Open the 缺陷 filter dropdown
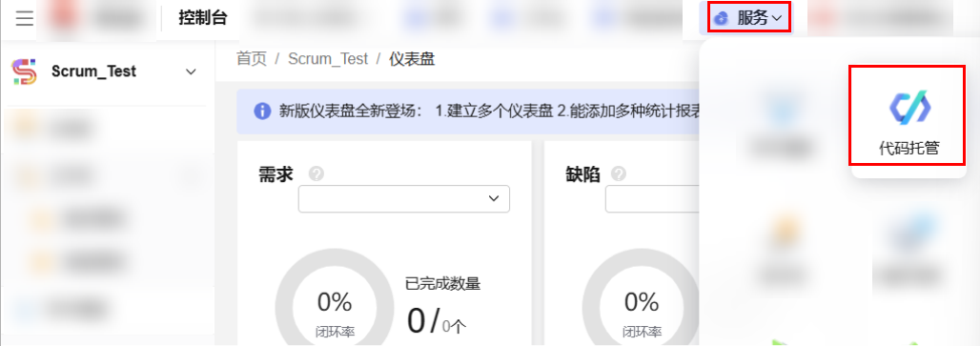Image resolution: width=980 pixels, height=346 pixels. (x=652, y=198)
